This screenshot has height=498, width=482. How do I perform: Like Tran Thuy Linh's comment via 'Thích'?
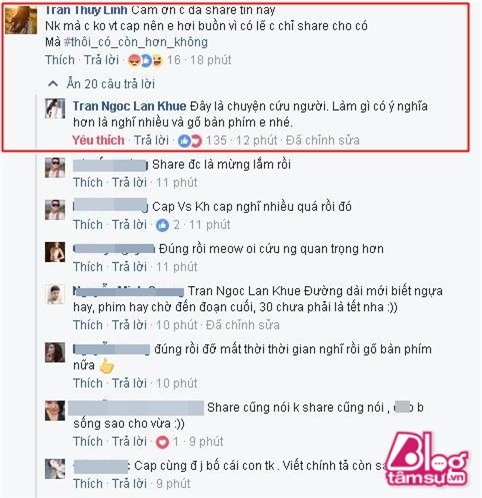tap(60, 60)
